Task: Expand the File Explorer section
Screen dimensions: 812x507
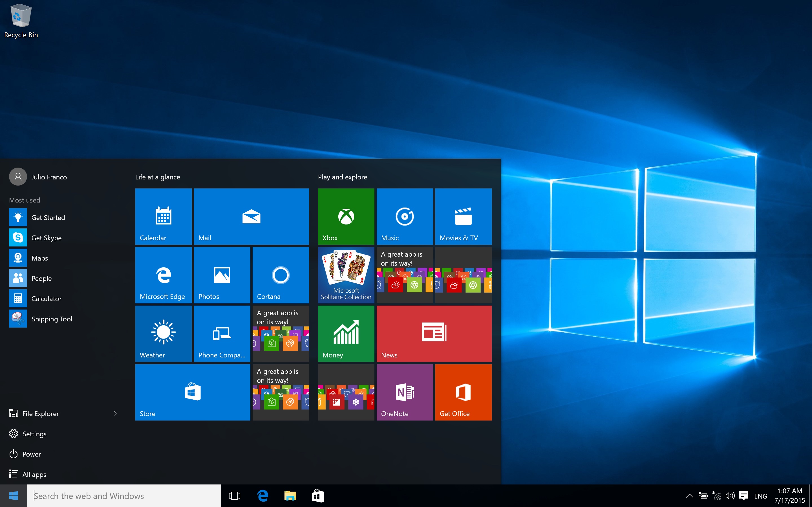Action: (x=115, y=413)
